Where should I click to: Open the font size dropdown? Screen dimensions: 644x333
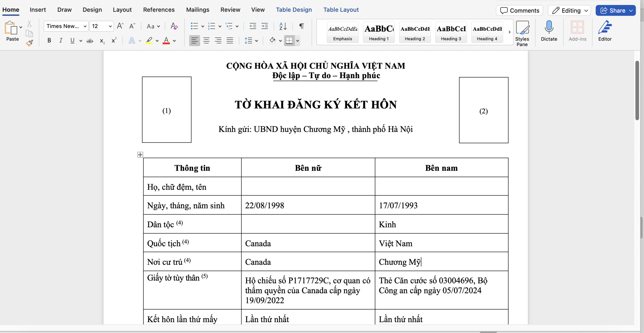click(110, 26)
